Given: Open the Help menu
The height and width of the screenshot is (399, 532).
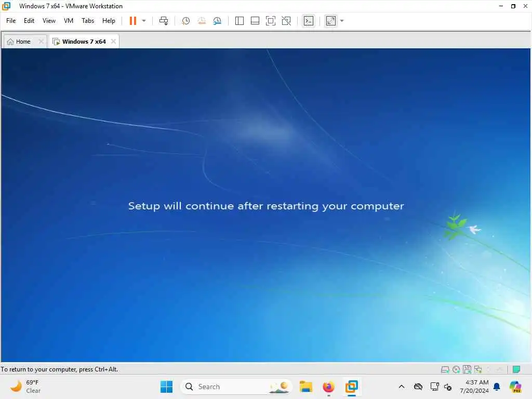Looking at the screenshot, I should (109, 21).
